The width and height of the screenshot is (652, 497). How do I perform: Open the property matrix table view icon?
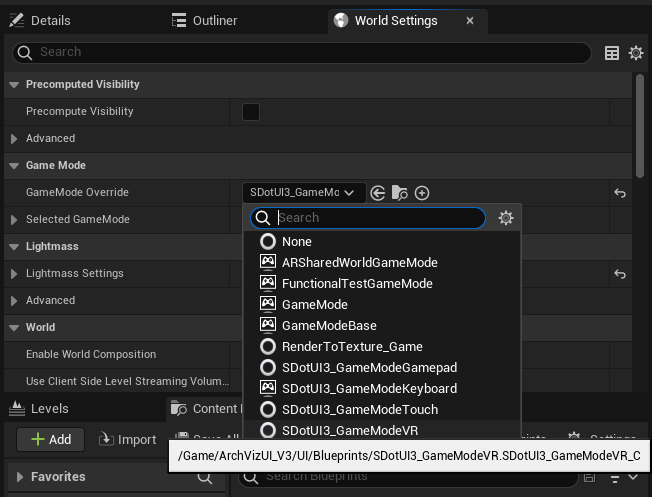[x=612, y=53]
